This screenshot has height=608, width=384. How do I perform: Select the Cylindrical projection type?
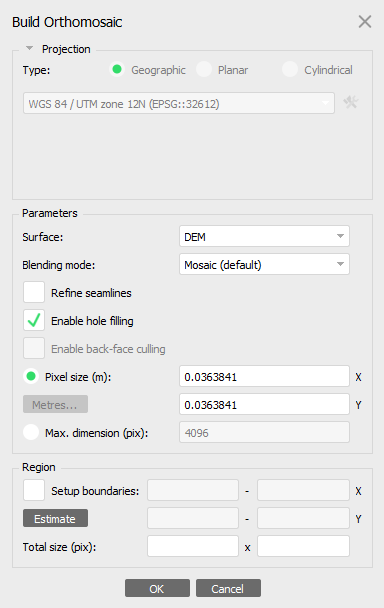[290, 70]
